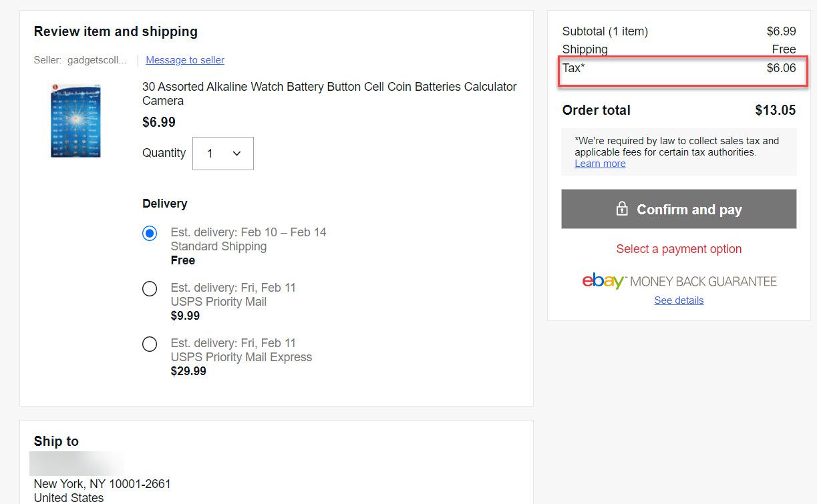The width and height of the screenshot is (817, 504).
Task: Click Learn more about sales tax
Action: click(x=600, y=164)
